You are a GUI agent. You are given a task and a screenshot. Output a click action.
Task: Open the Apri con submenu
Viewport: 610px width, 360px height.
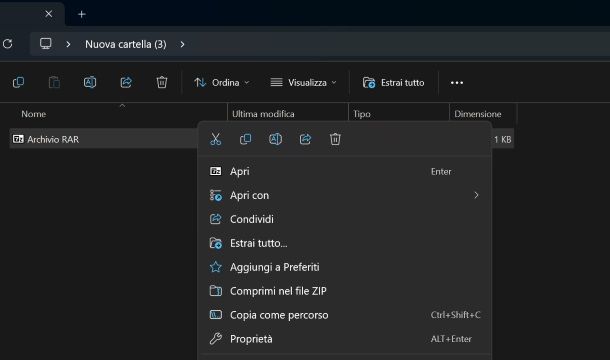tap(345, 195)
